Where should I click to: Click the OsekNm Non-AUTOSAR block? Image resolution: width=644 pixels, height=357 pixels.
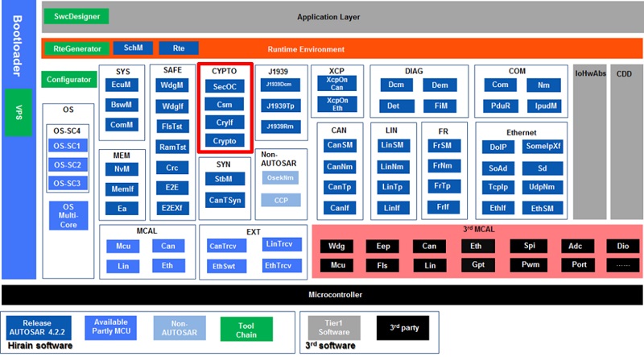coord(280,177)
